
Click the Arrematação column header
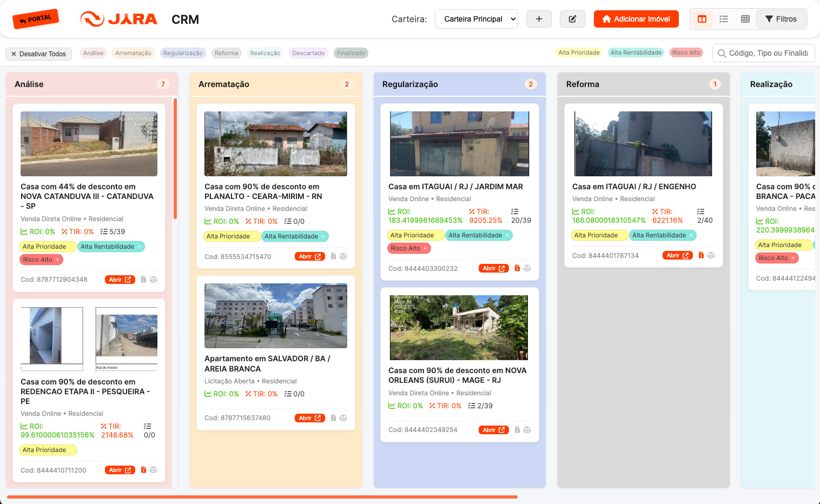click(276, 84)
